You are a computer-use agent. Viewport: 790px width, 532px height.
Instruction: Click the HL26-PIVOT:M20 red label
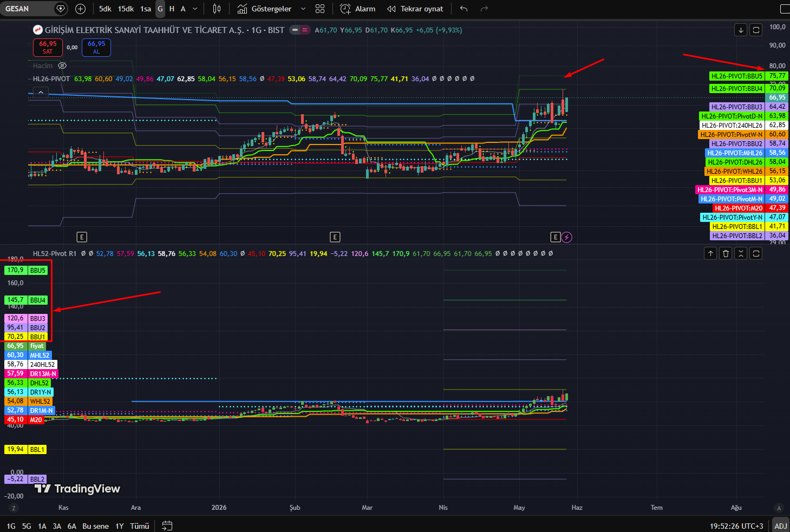pyautogui.click(x=739, y=208)
